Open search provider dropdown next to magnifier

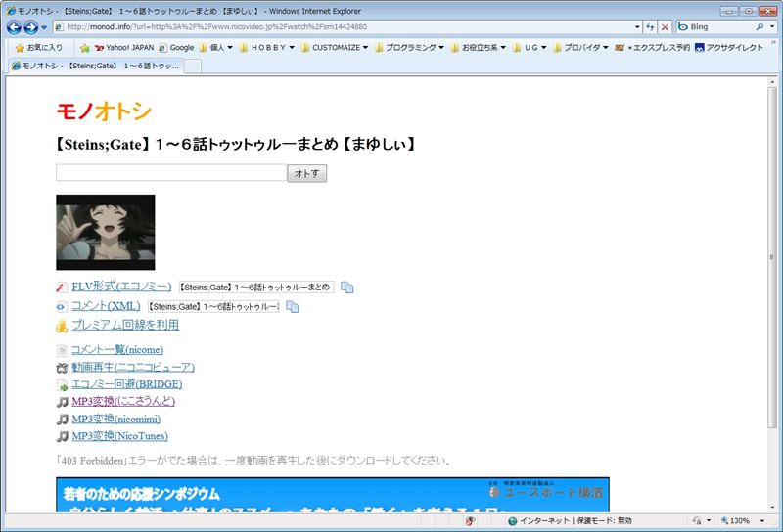772,27
